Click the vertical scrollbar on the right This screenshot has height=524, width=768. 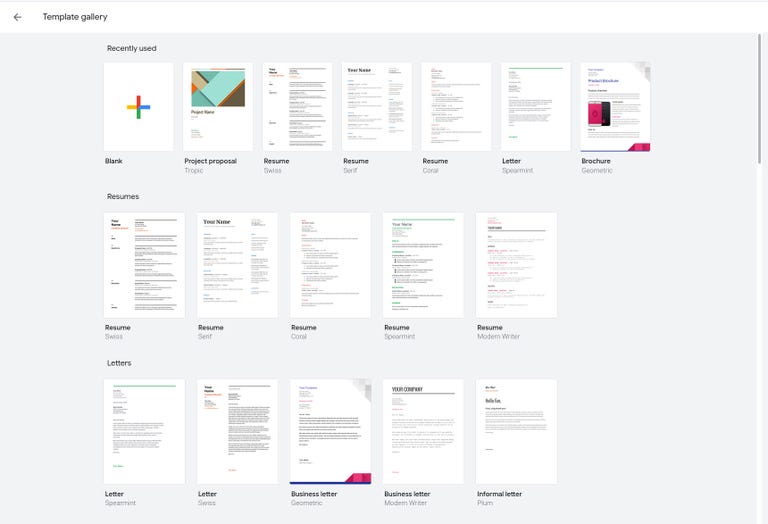[763, 100]
